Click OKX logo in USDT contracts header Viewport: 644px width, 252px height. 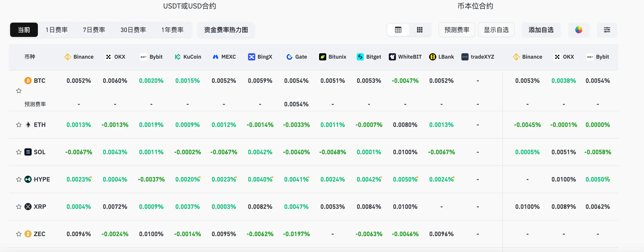(x=108, y=57)
